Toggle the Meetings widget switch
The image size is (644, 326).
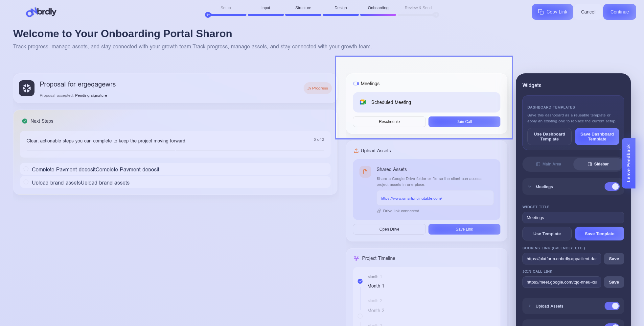612,187
